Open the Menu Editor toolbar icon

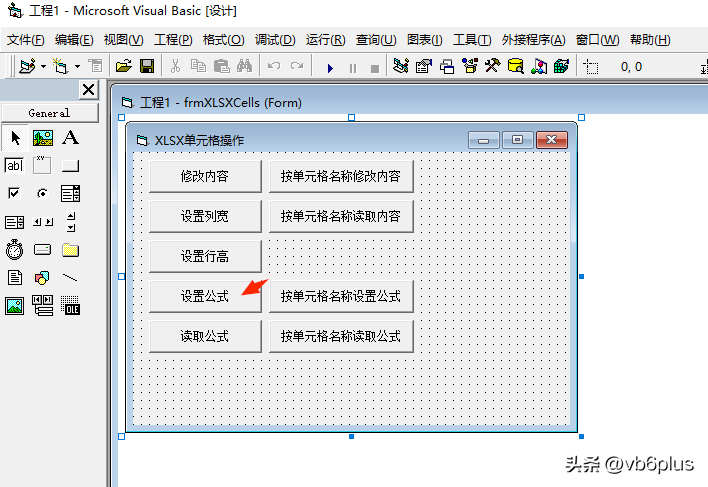pyautogui.click(x=95, y=67)
